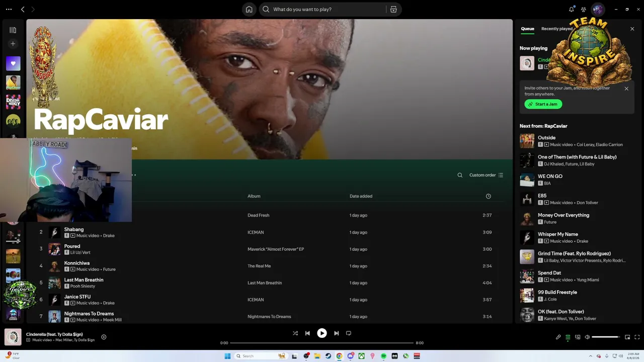Toggle shuffle in the player
The image size is (644, 362).
(x=295, y=333)
